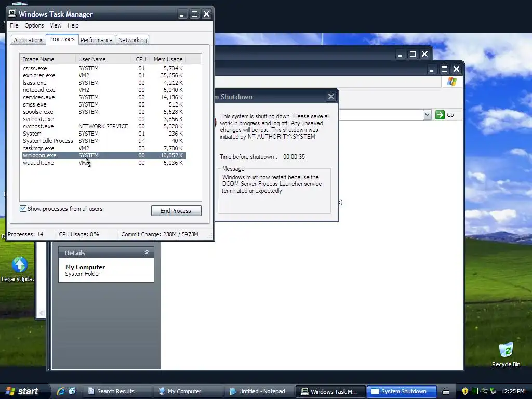Close the System Shutdown dialog
Image resolution: width=532 pixels, height=399 pixels.
[x=331, y=97]
